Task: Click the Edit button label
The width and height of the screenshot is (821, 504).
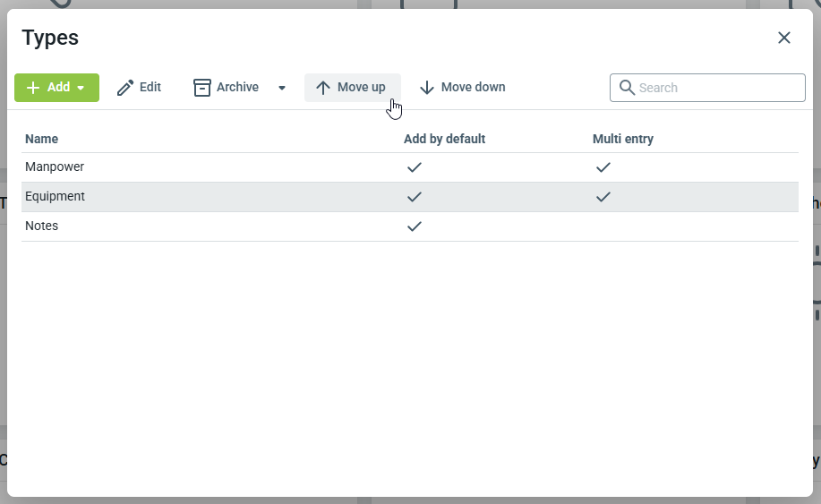Action: (150, 88)
